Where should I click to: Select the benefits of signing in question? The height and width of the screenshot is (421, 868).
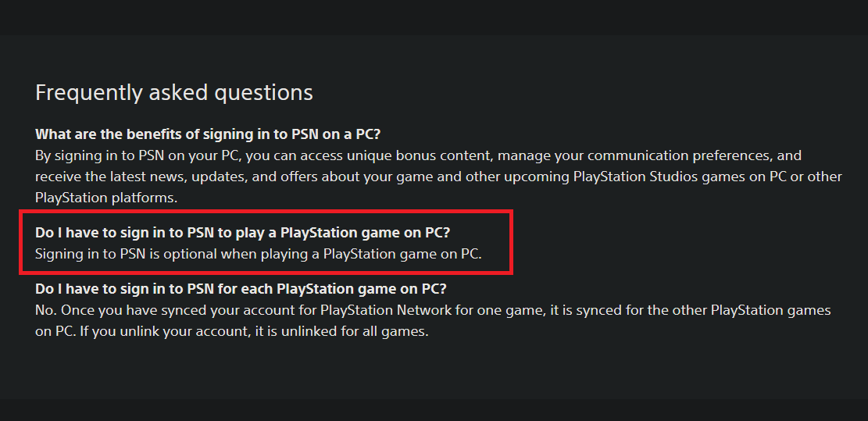(x=207, y=134)
